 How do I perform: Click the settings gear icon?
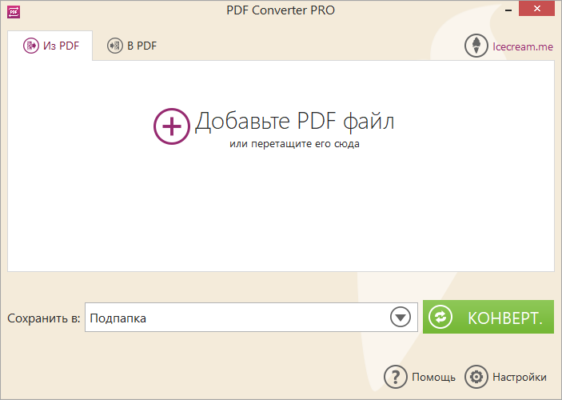(x=476, y=377)
